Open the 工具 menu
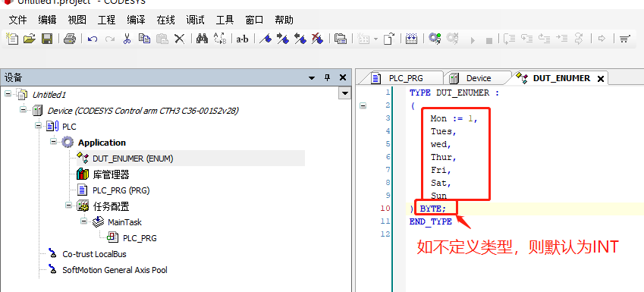644x292 pixels. click(225, 20)
